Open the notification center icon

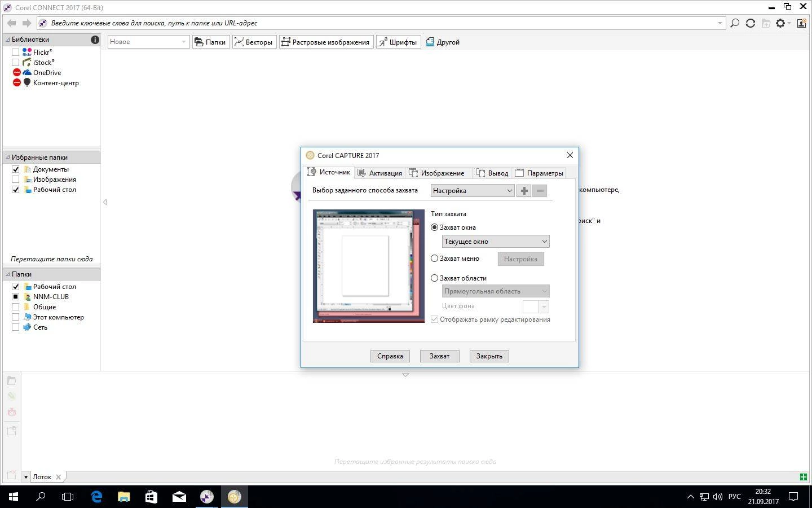[x=793, y=497]
